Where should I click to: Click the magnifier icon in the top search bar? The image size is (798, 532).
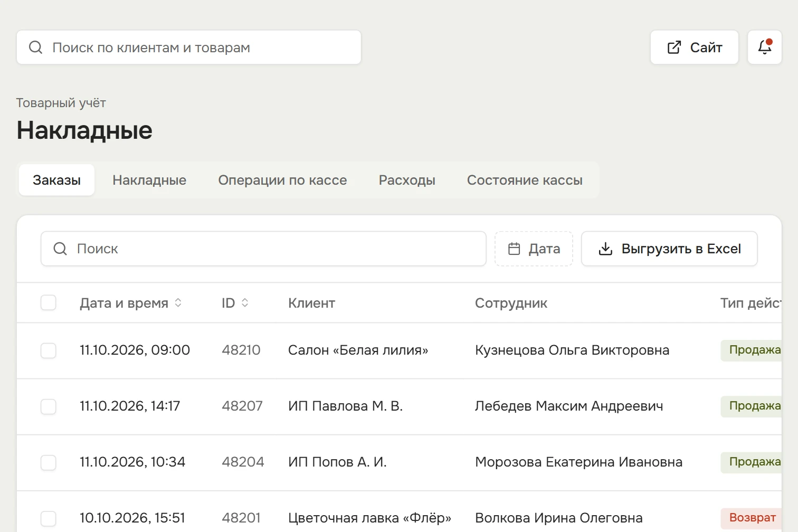pyautogui.click(x=35, y=47)
